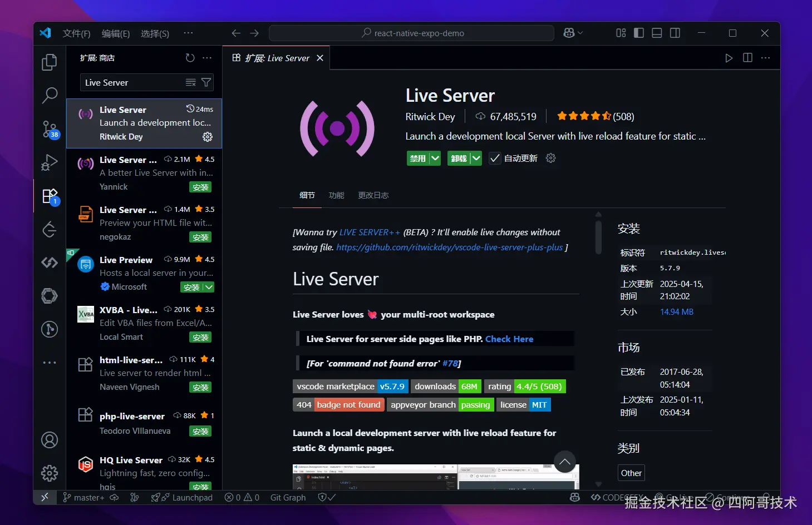
Task: Install Live Server extension by Yannick
Action: click(x=200, y=187)
